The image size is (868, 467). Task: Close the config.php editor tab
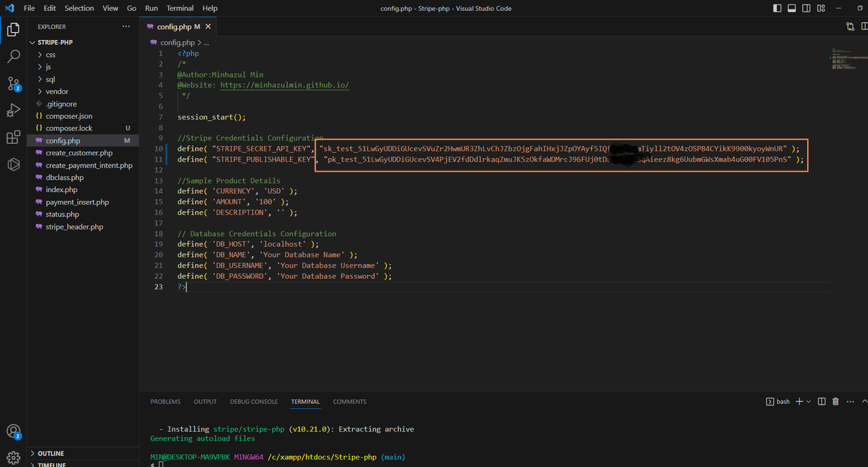pos(208,26)
